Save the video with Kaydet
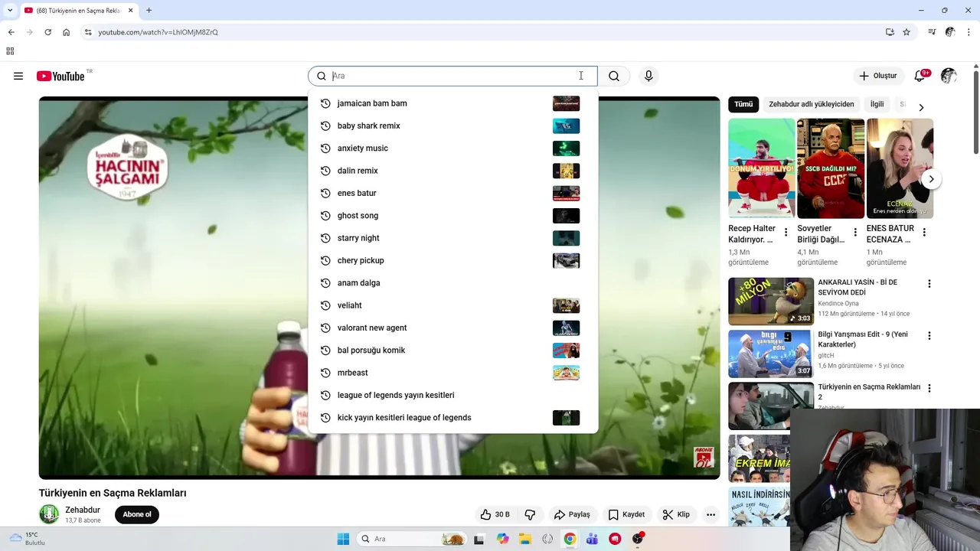The height and width of the screenshot is (551, 980). [x=626, y=514]
